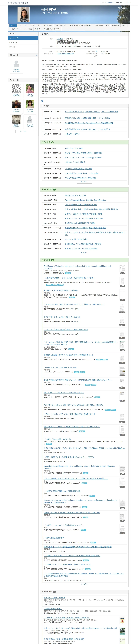Expand more 主要な委員歴 entries
The image size is (138, 644).
point(84,252)
